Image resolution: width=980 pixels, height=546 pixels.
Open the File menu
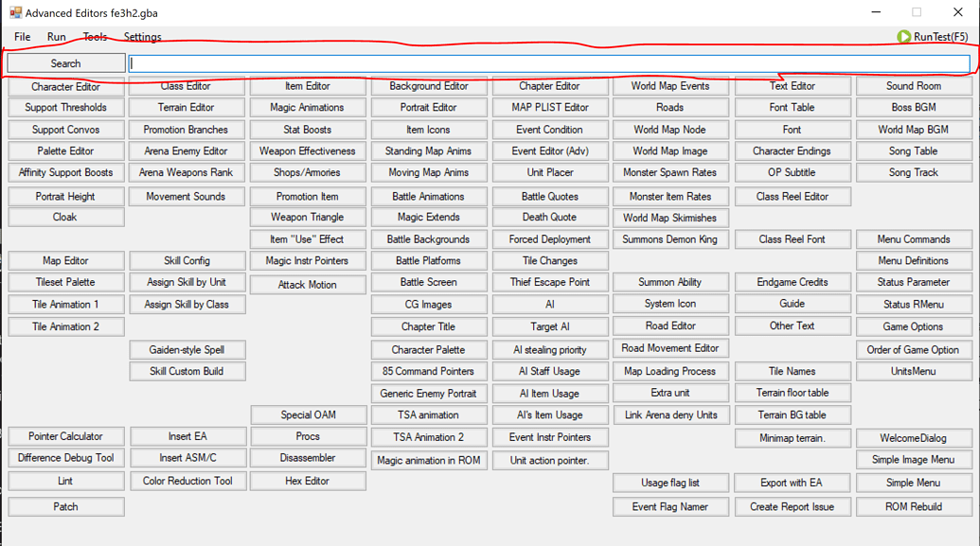coord(23,37)
